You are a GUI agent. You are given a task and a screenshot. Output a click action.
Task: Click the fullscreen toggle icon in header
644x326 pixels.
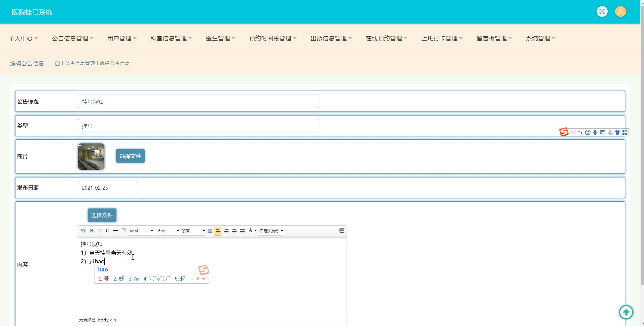click(x=602, y=11)
